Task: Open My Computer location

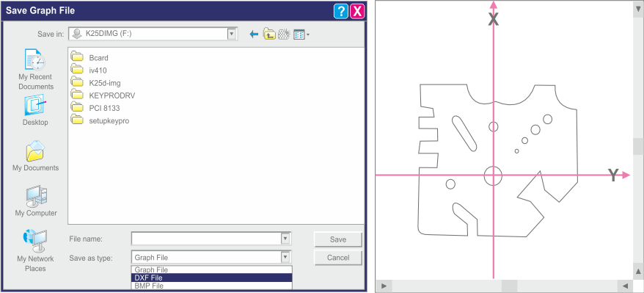Action: pos(36,201)
